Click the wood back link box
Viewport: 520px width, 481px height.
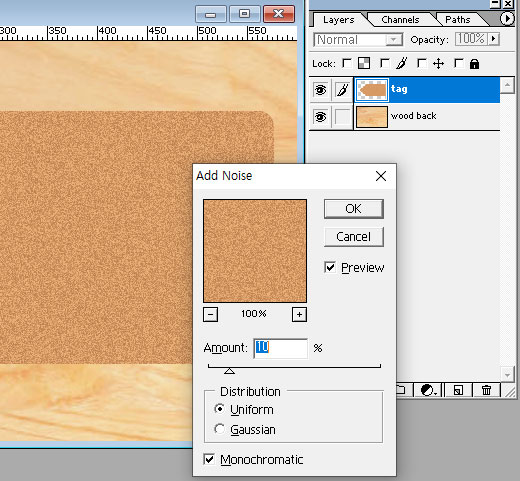[342, 117]
